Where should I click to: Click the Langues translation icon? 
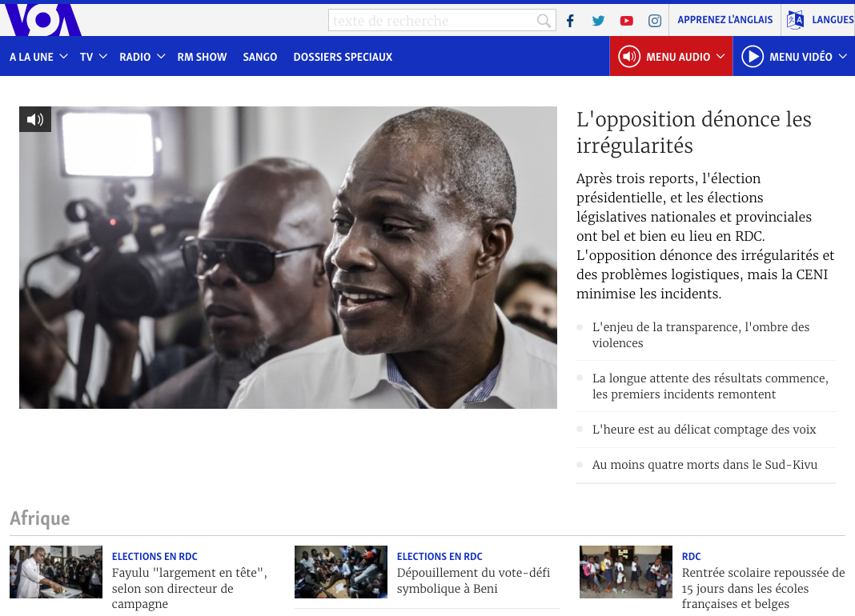click(795, 20)
